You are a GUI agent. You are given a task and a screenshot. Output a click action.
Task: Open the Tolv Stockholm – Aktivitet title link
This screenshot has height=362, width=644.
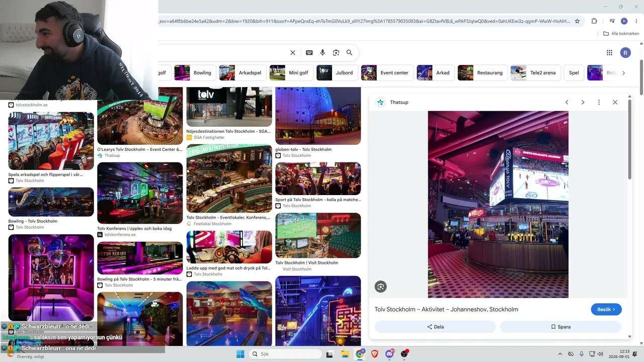coord(446,309)
